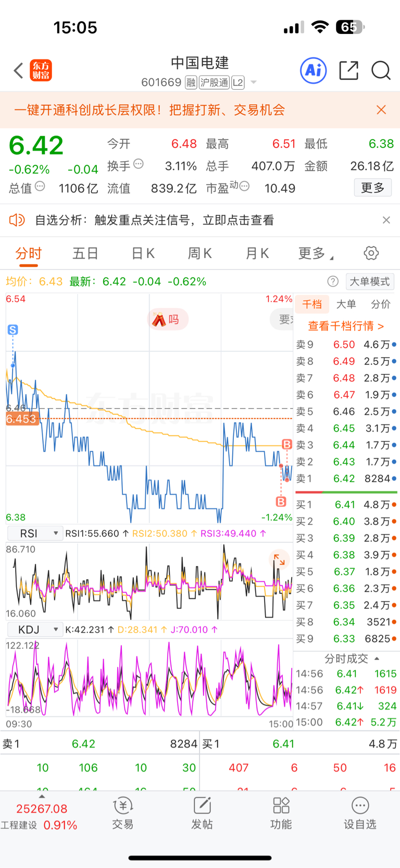Switch to the 周K tab

(x=199, y=254)
